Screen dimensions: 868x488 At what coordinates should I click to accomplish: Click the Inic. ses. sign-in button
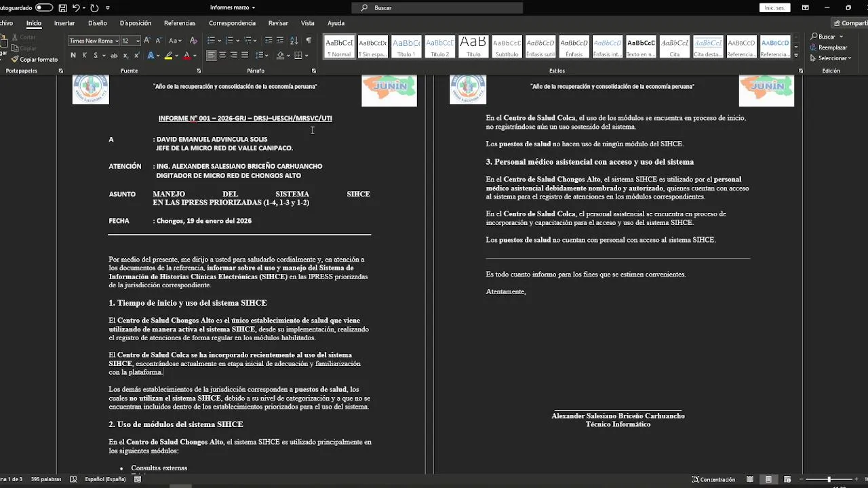click(x=775, y=7)
